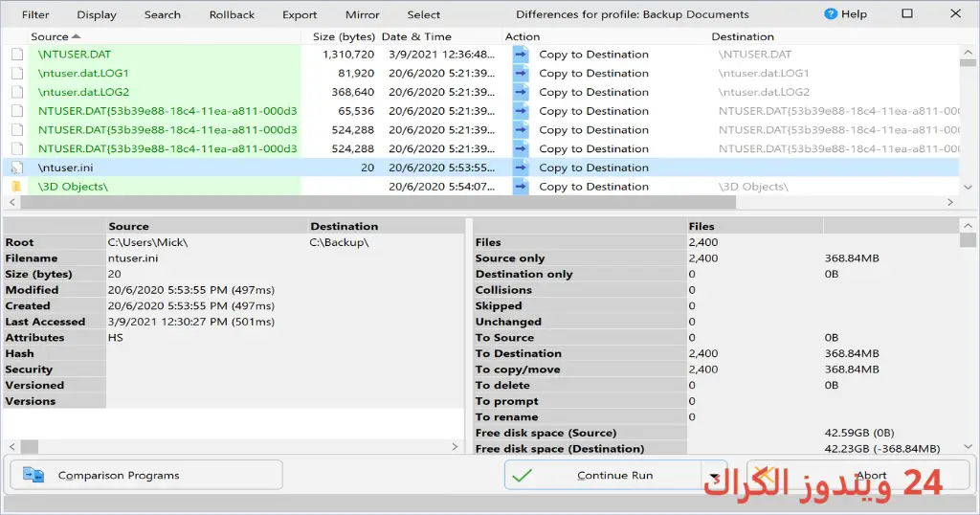
Task: Click the file icon for \ntuser.ini
Action: click(17, 168)
